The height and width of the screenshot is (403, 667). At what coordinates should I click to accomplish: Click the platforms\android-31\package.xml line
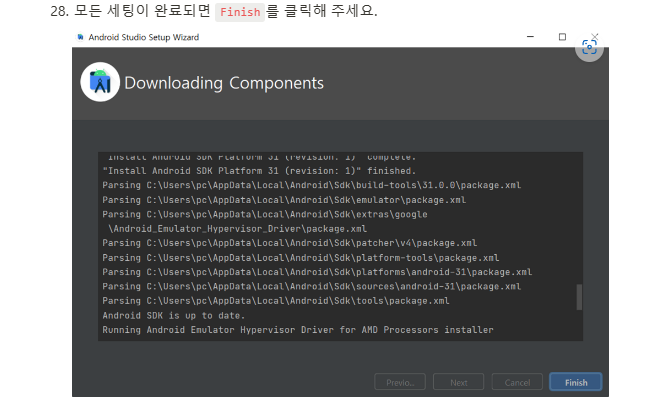click(317, 272)
